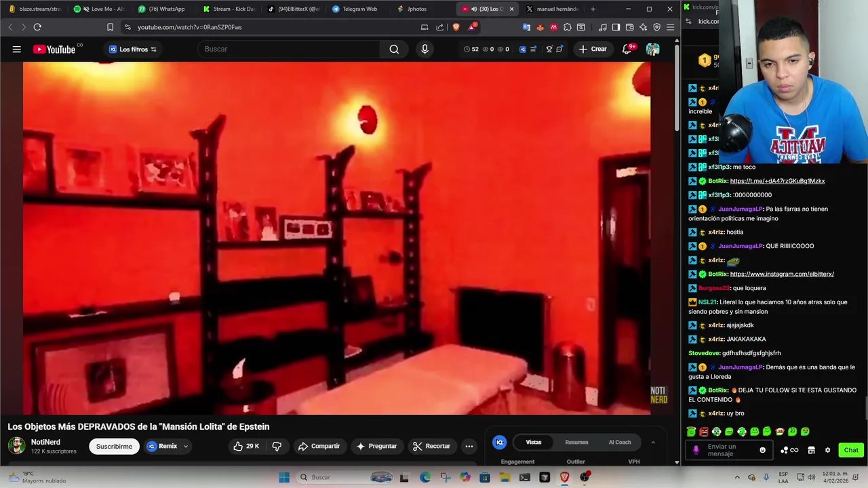Switch to the Love Me Spotify tab
This screenshot has height=488, width=868.
tap(99, 9)
